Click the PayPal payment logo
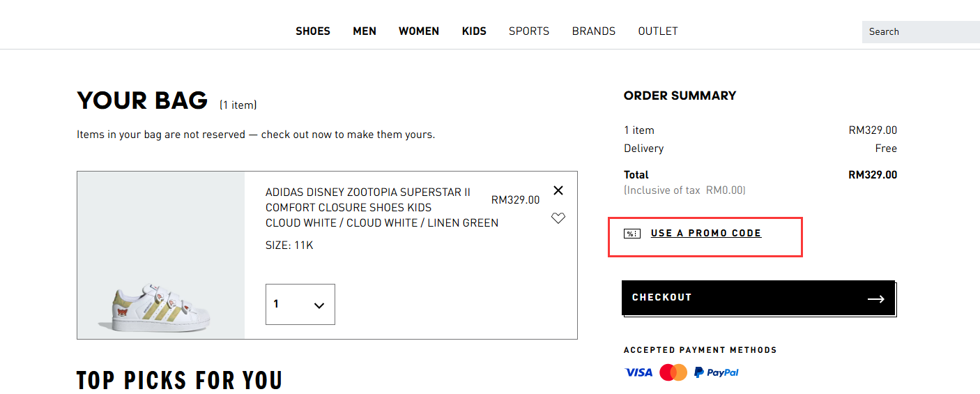This screenshot has width=980, height=394. pos(717,372)
